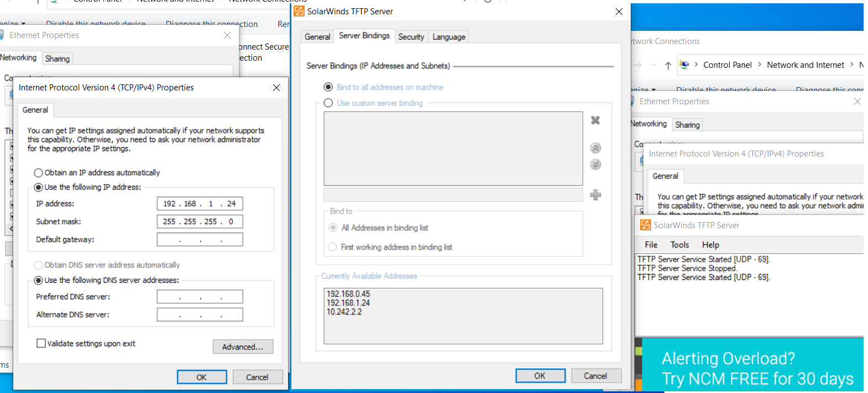This screenshot has height=393, width=868.
Task: Click the move binding down icon
Action: [595, 164]
